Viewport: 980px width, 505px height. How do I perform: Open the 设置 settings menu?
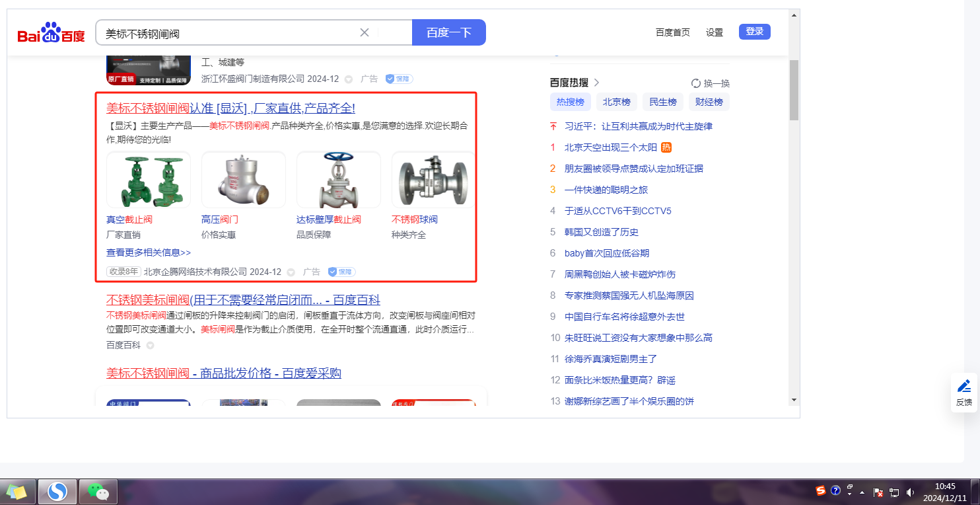click(x=715, y=32)
